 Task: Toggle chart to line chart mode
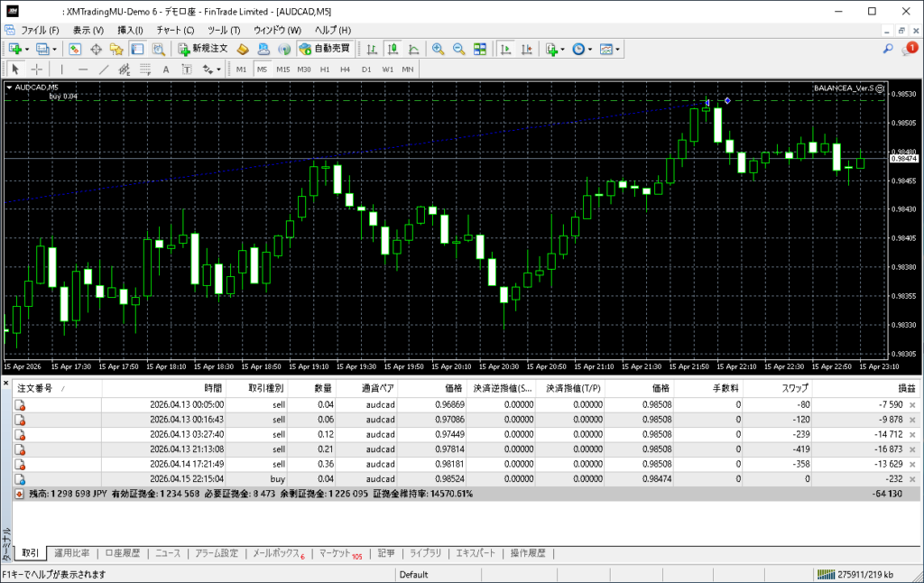tap(414, 49)
